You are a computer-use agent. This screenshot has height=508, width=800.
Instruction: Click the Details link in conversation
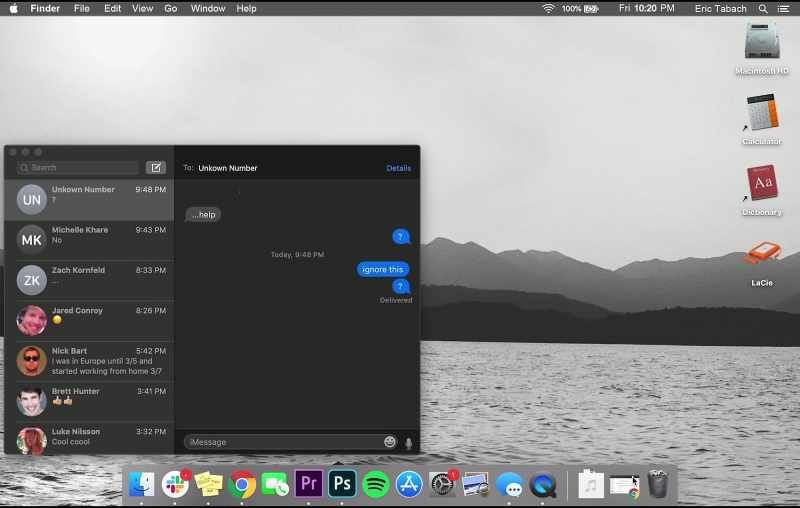(398, 168)
